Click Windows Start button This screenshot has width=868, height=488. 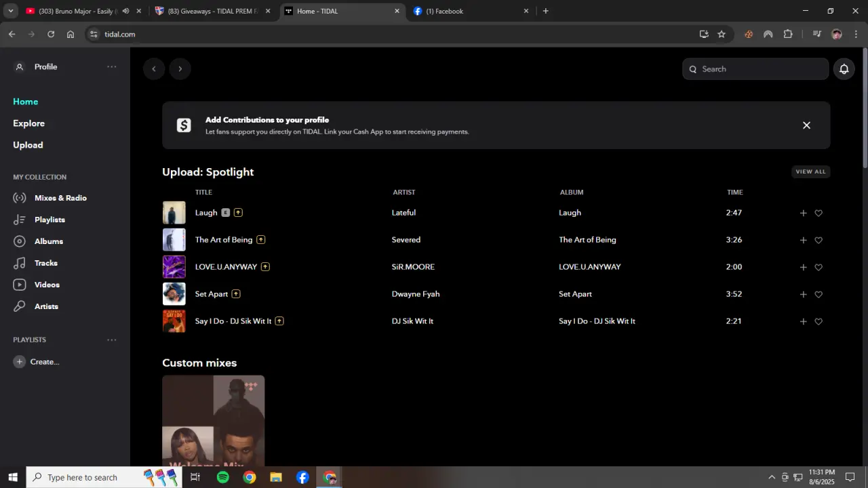(x=13, y=477)
